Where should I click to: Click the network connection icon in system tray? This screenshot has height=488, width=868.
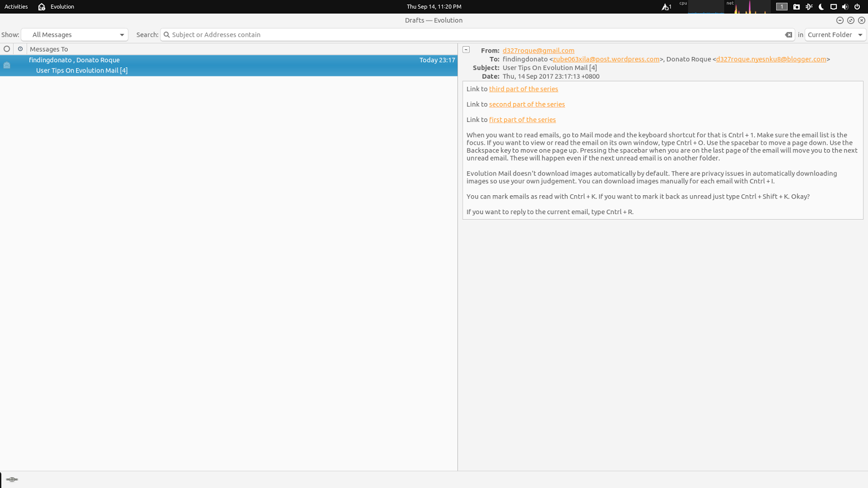[x=809, y=7]
